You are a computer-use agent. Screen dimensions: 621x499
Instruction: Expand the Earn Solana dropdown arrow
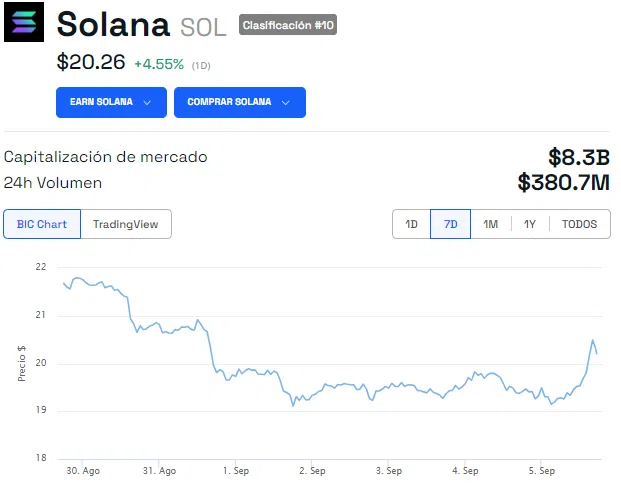(148, 102)
